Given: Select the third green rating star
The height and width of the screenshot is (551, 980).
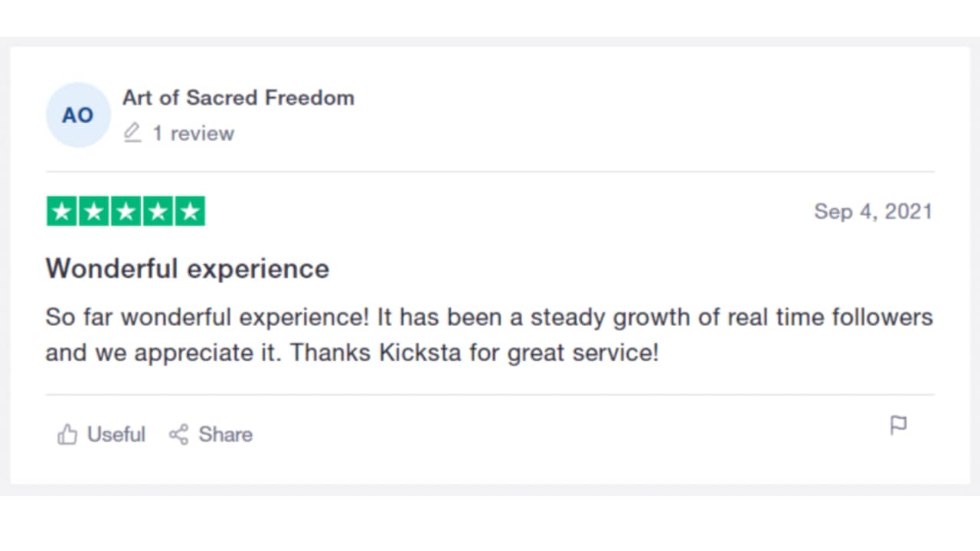Looking at the screenshot, I should [x=126, y=212].
